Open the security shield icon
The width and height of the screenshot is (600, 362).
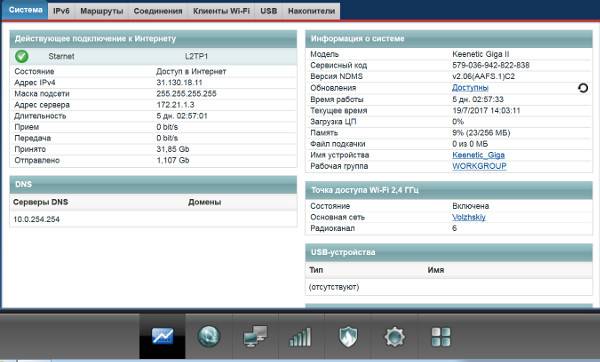[x=348, y=337]
